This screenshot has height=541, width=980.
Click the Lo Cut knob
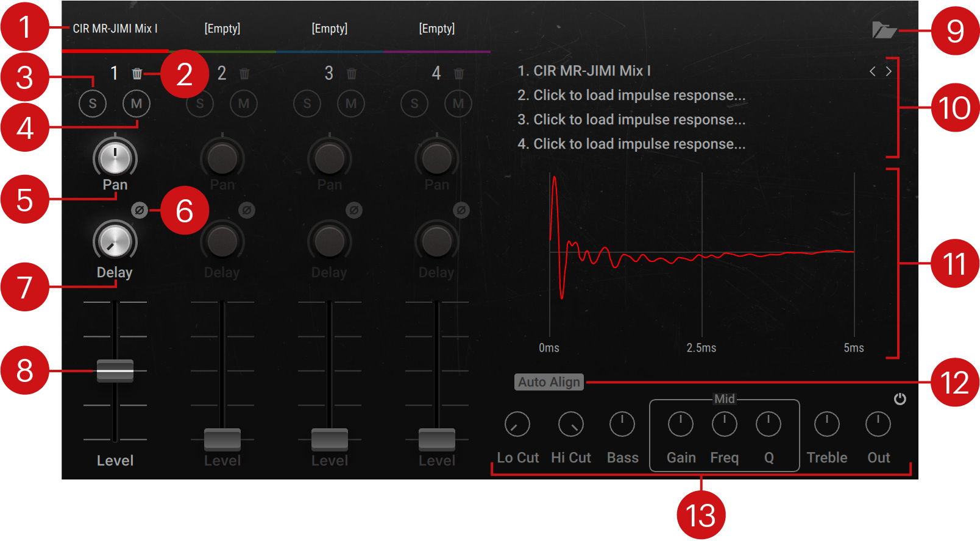click(517, 425)
